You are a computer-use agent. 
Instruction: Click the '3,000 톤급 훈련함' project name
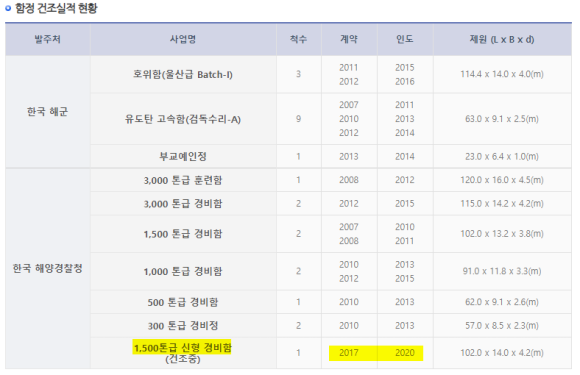point(183,180)
